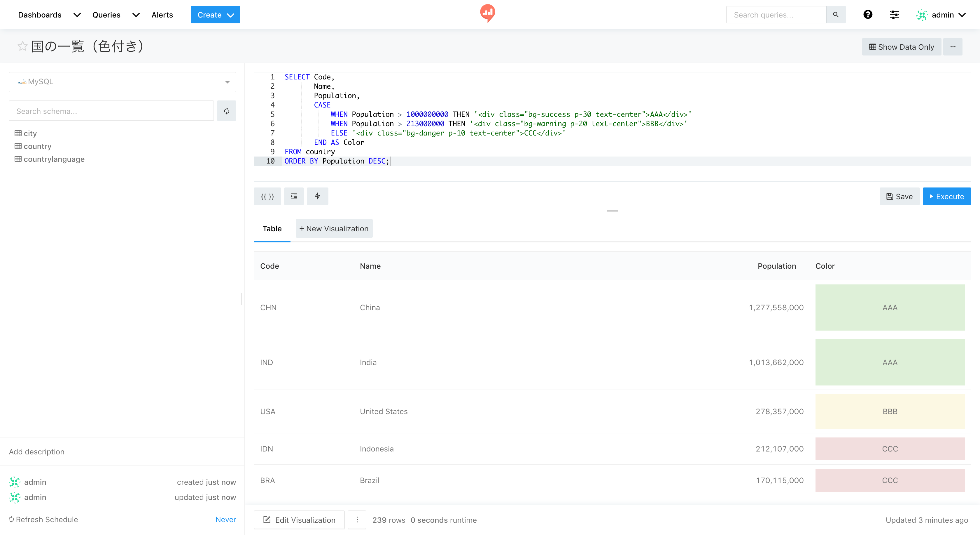Open visualization options vertical dots menu
The height and width of the screenshot is (535, 980).
coord(357,520)
